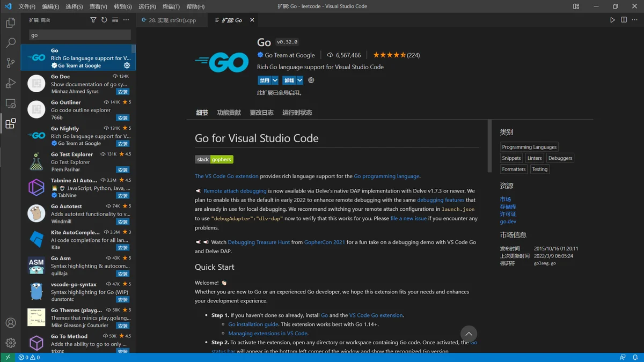Open the 文件(F) menu
This screenshot has height=362, width=644.
pos(27,6)
